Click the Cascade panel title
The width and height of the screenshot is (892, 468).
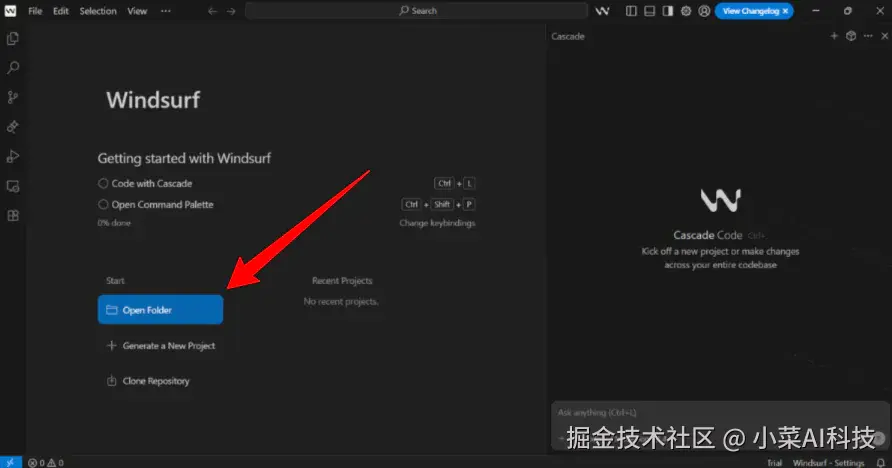[x=568, y=36]
